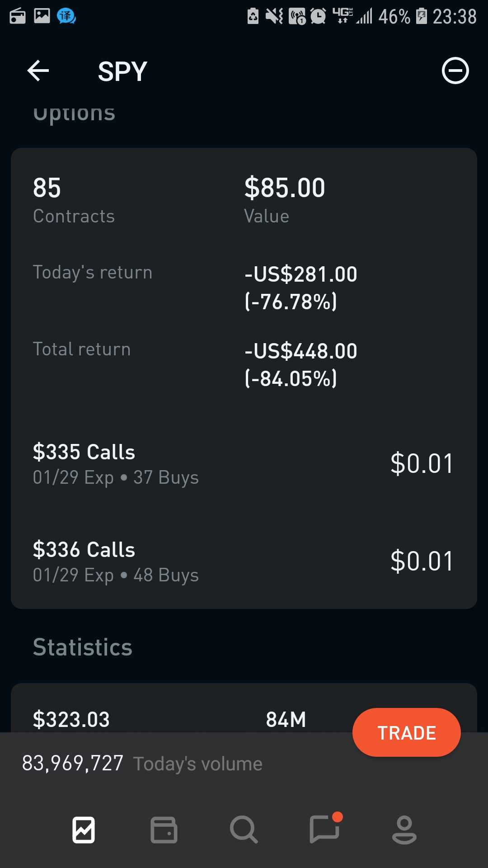Viewport: 488px width, 868px height.
Task: Tap Total return value -US$448.00
Action: pos(301,351)
